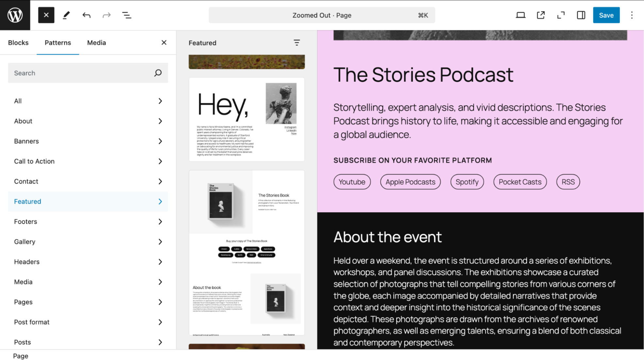Switch to the Media tab
Screen dimensions: 644x362
pos(96,42)
